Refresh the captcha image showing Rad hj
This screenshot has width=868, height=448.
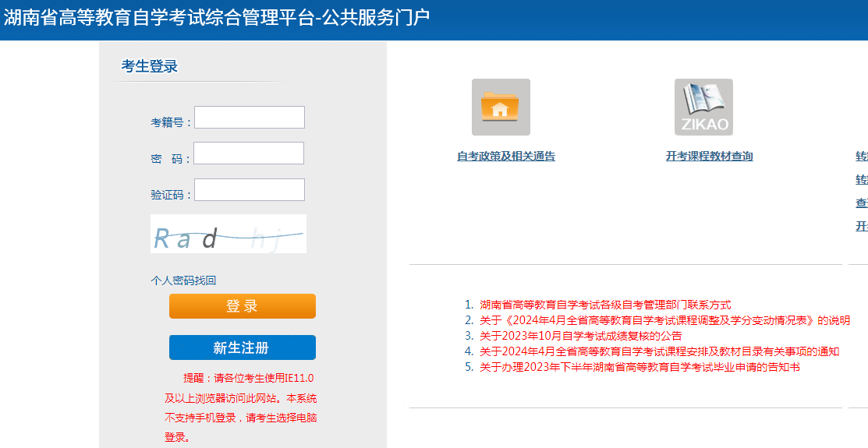pos(229,234)
